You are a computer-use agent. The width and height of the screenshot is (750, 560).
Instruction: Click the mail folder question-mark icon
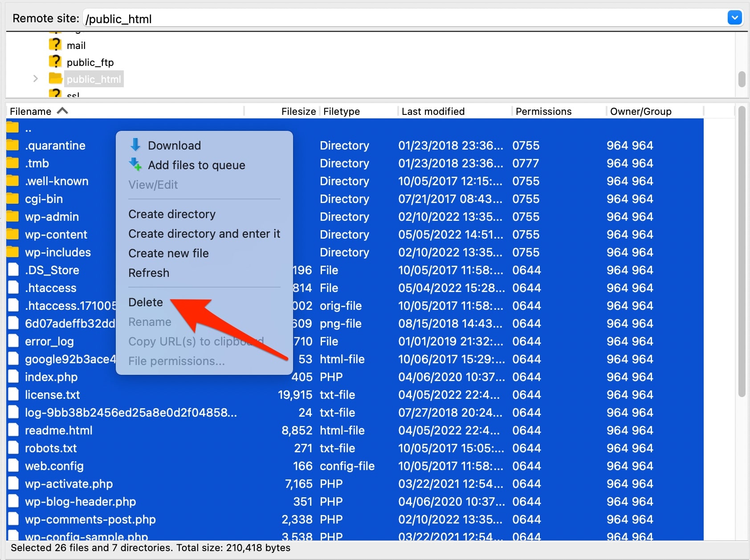(x=55, y=45)
